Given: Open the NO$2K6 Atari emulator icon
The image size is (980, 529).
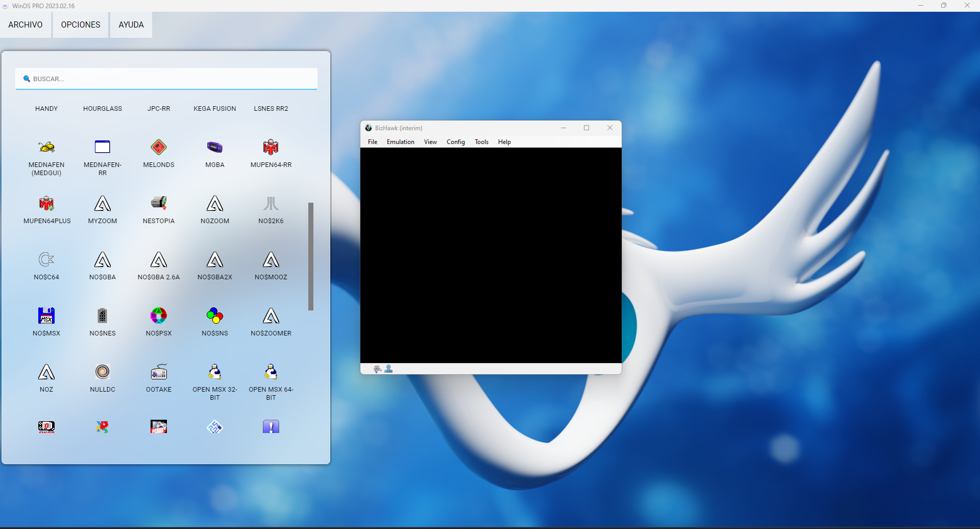Looking at the screenshot, I should coord(271,203).
